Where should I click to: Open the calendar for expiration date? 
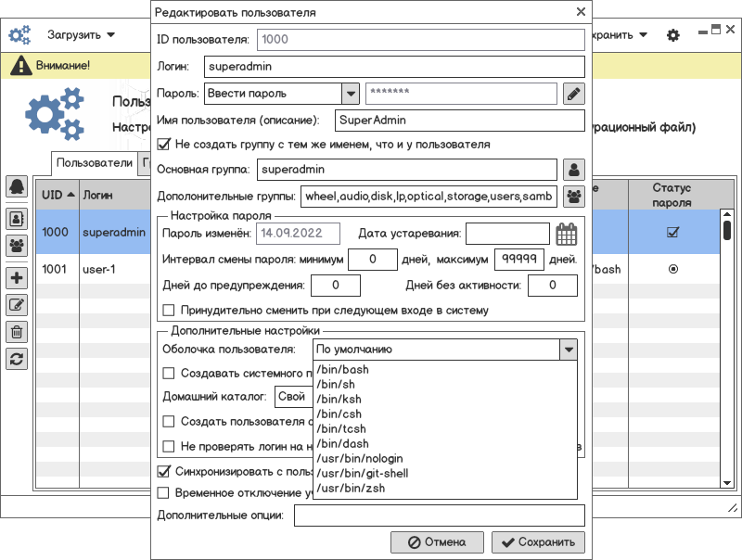(x=567, y=234)
